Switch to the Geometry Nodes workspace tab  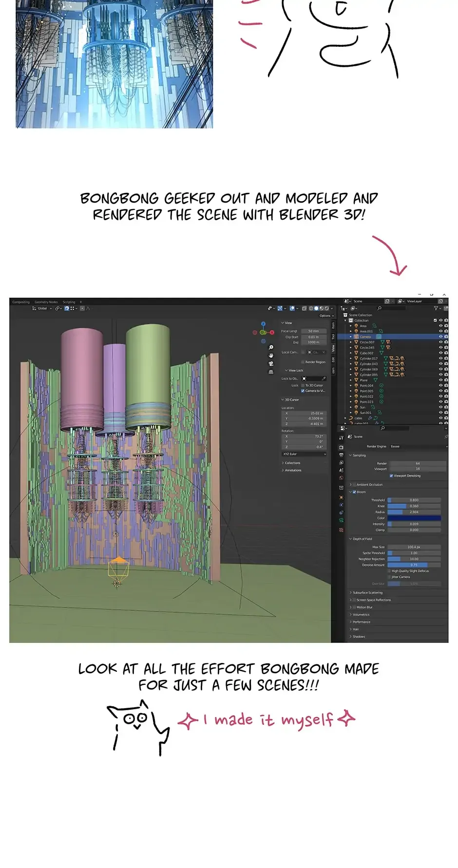(x=46, y=302)
